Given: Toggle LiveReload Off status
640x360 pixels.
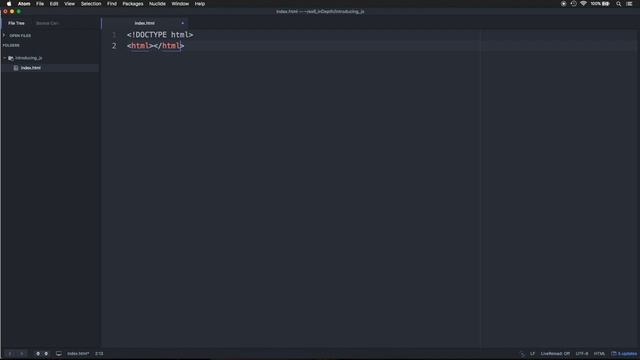Looking at the screenshot, I should pos(555,353).
